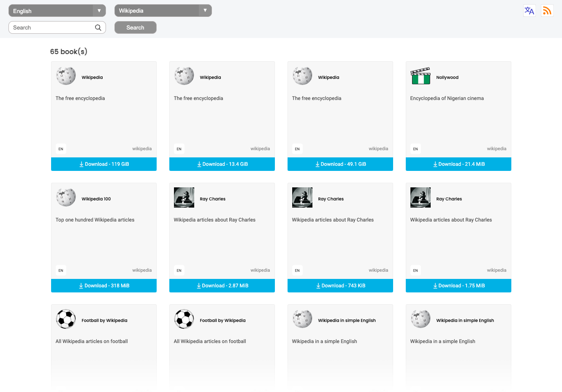
Task: Open the Wikipedia 100 book title
Action: coord(96,199)
